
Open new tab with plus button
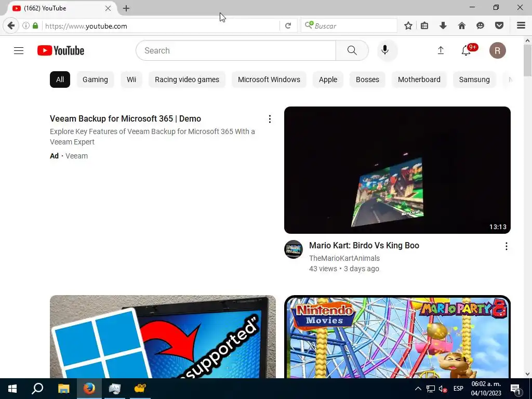point(126,8)
